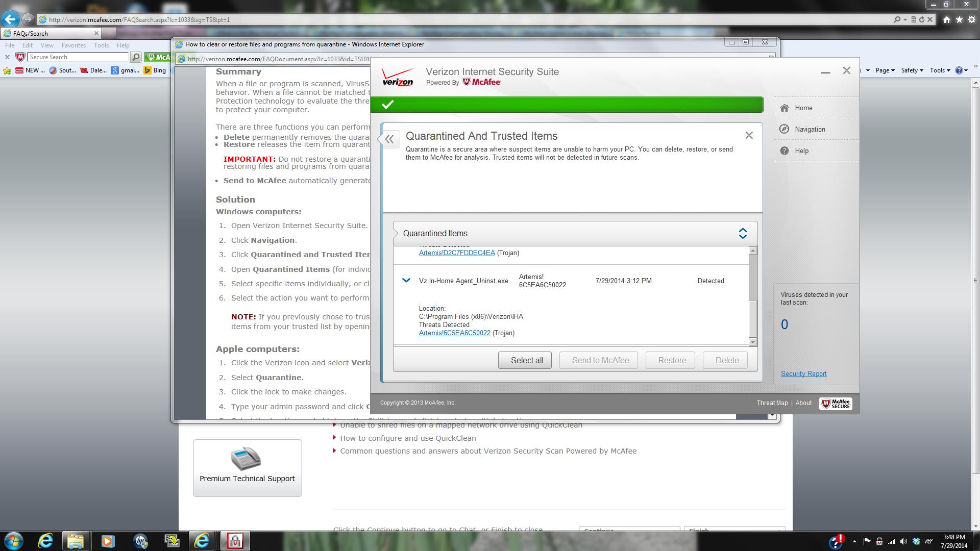
Task: Open the Security Report link
Action: click(803, 374)
